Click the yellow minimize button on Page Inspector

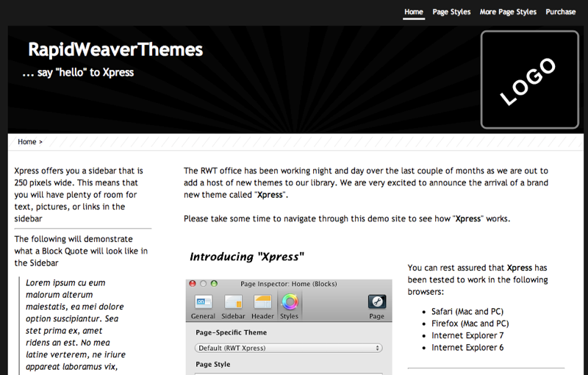(x=204, y=283)
